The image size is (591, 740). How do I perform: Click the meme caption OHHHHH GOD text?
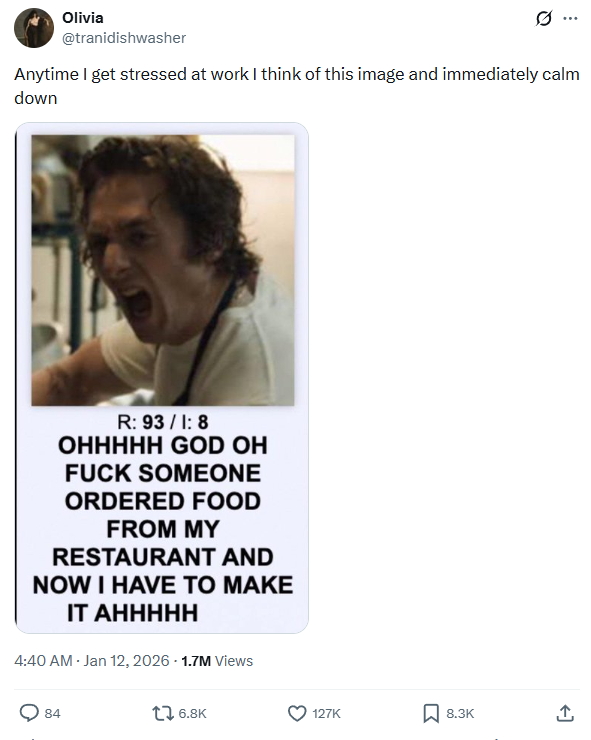[162, 529]
